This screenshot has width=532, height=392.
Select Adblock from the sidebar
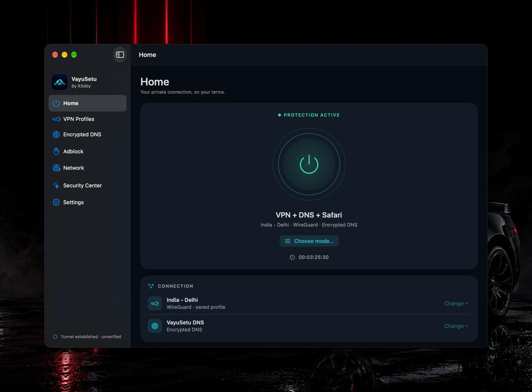coord(87,152)
